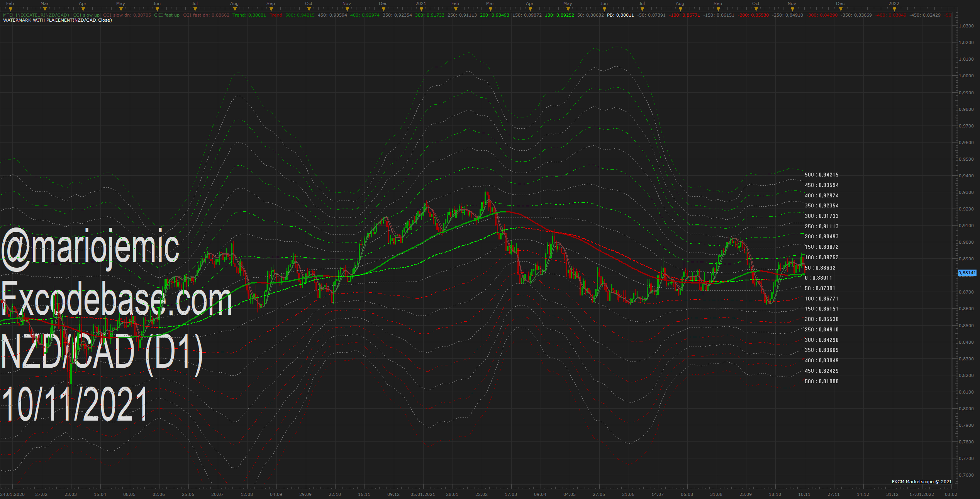Click the CCI slow up legend entry

tap(86, 15)
